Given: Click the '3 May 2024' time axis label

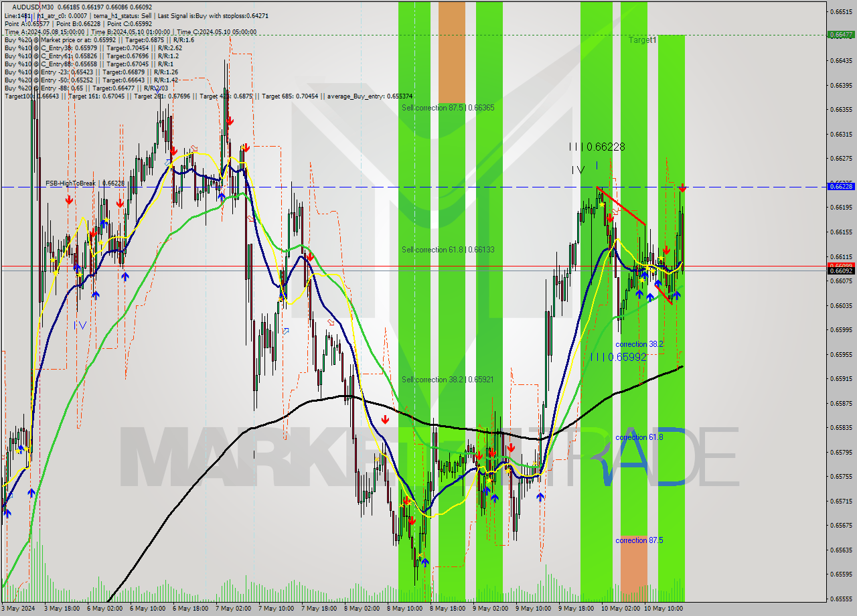Looking at the screenshot, I should [19, 609].
